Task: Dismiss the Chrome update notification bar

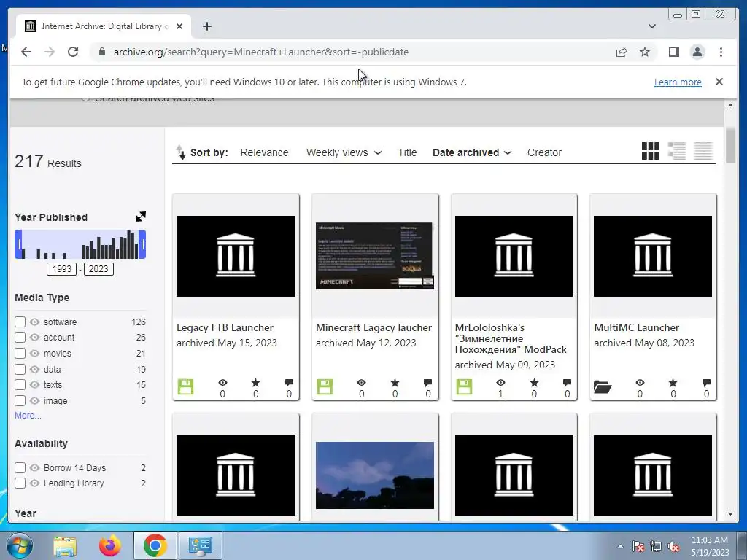Action: [719, 82]
